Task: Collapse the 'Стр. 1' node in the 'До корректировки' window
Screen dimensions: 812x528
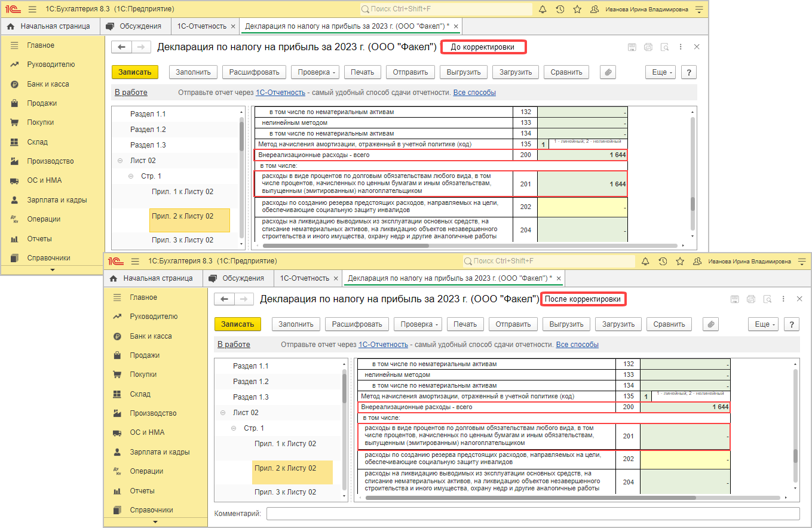Action: (x=131, y=176)
